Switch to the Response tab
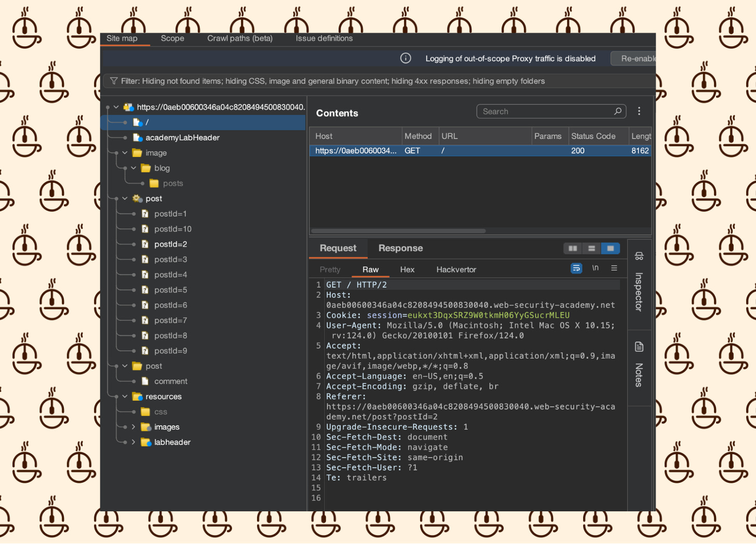756x544 pixels. [x=400, y=248]
